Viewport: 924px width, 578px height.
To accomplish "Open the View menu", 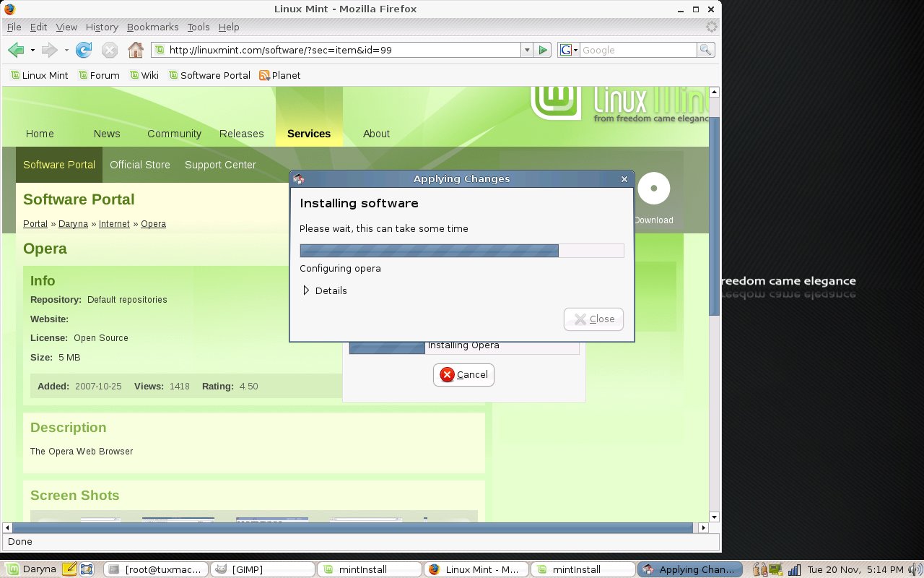I will [x=66, y=27].
